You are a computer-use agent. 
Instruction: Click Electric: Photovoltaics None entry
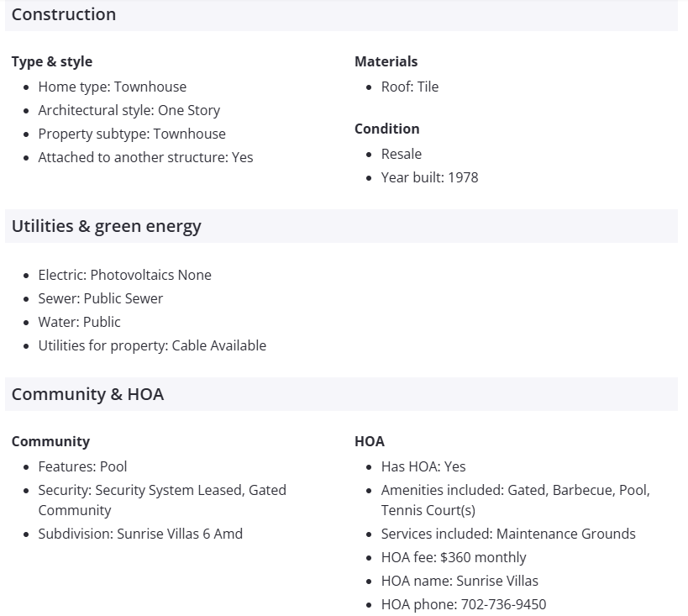click(x=124, y=275)
